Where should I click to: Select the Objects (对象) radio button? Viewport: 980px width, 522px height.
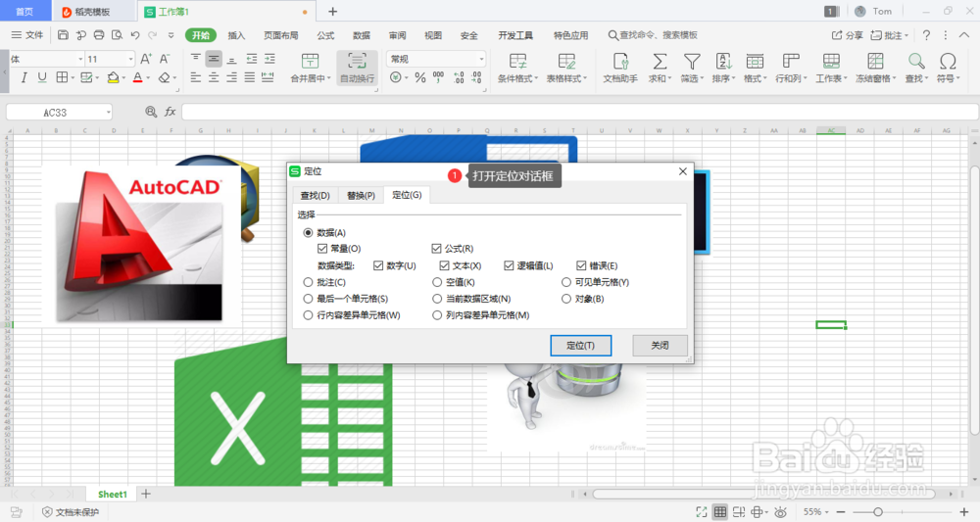click(x=566, y=299)
